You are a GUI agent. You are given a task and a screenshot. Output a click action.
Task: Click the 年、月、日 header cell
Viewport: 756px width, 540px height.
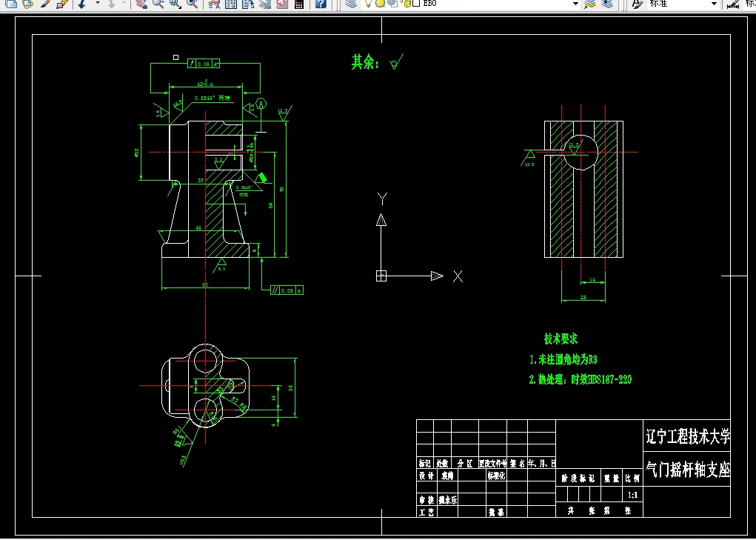541,464
